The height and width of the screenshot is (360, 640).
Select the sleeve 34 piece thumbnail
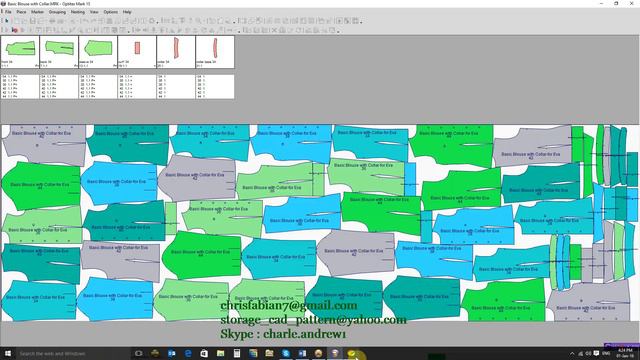[98, 52]
